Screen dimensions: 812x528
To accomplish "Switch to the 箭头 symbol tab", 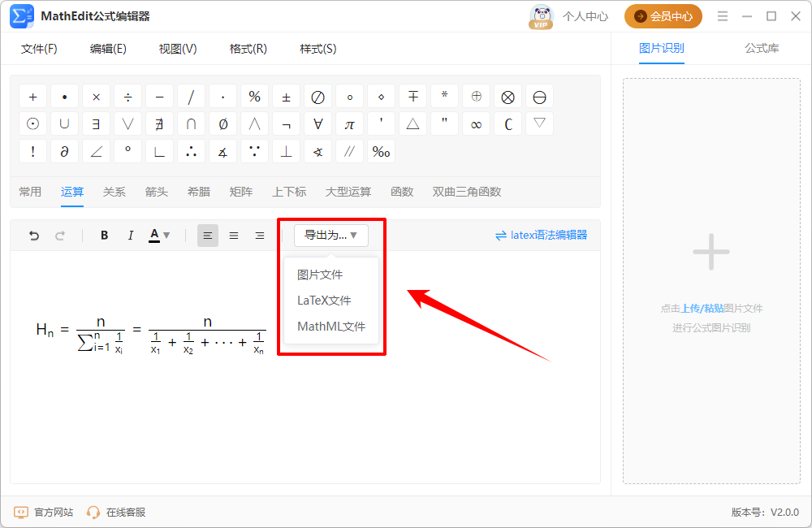I will click(157, 192).
